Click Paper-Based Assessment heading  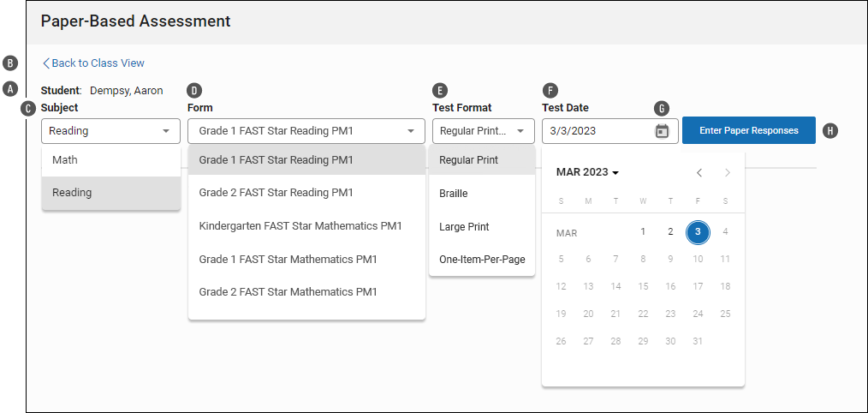(135, 21)
